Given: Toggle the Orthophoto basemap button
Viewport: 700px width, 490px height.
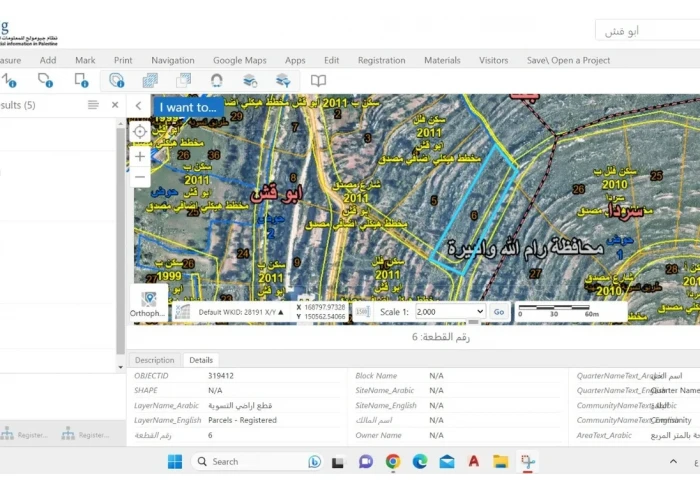Looking at the screenshot, I should (x=149, y=304).
